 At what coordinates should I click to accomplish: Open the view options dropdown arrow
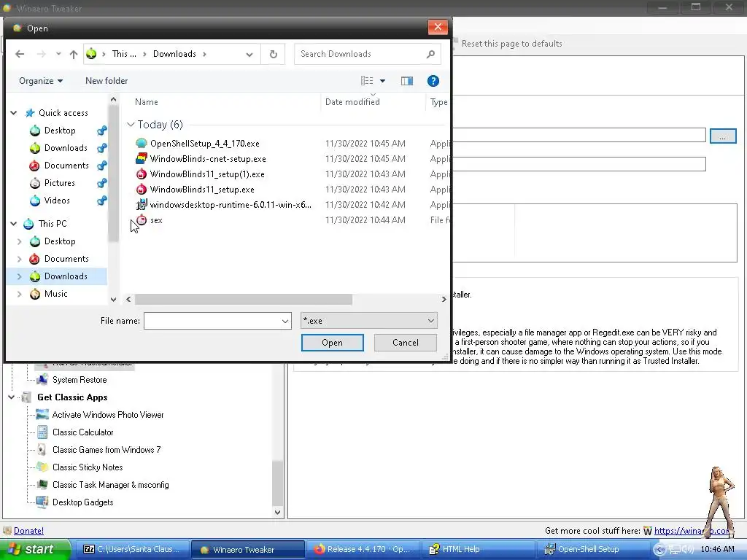[x=382, y=81]
